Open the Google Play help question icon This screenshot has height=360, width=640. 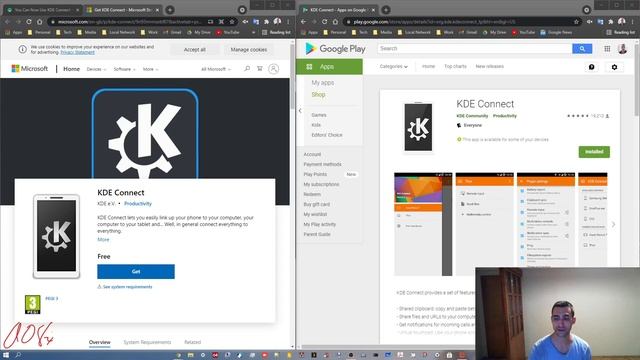(591, 67)
